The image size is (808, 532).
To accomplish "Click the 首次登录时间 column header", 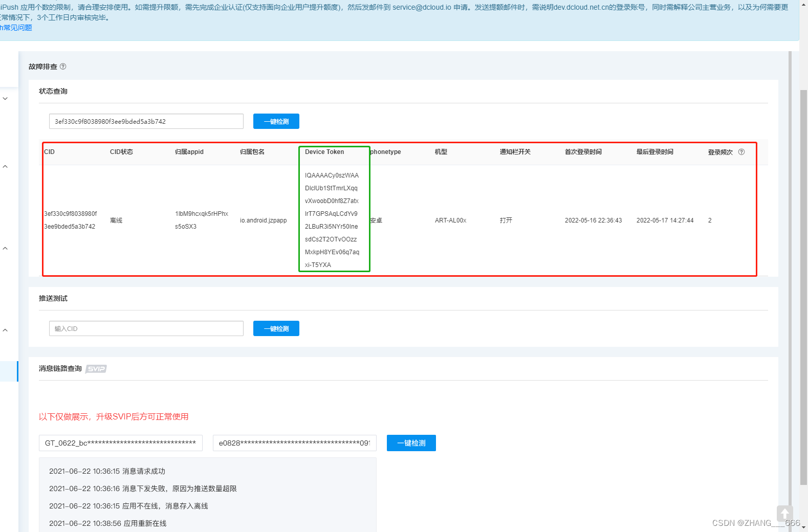I will coord(583,152).
